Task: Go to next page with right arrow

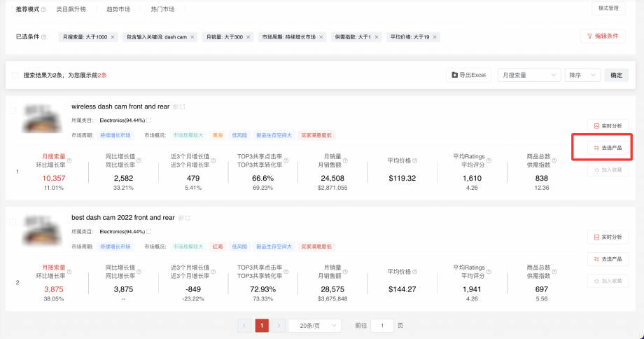Action: (279, 326)
